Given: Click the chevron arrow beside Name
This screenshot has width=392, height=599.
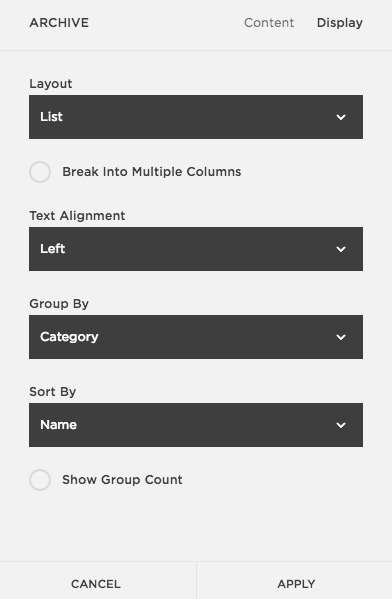Looking at the screenshot, I should (341, 425).
